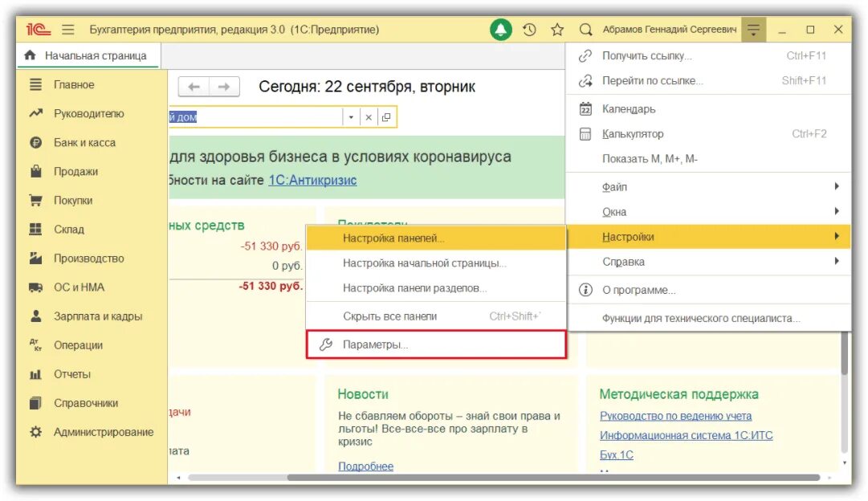Click the forward navigation arrow button
The width and height of the screenshot is (868, 501).
[x=224, y=87]
